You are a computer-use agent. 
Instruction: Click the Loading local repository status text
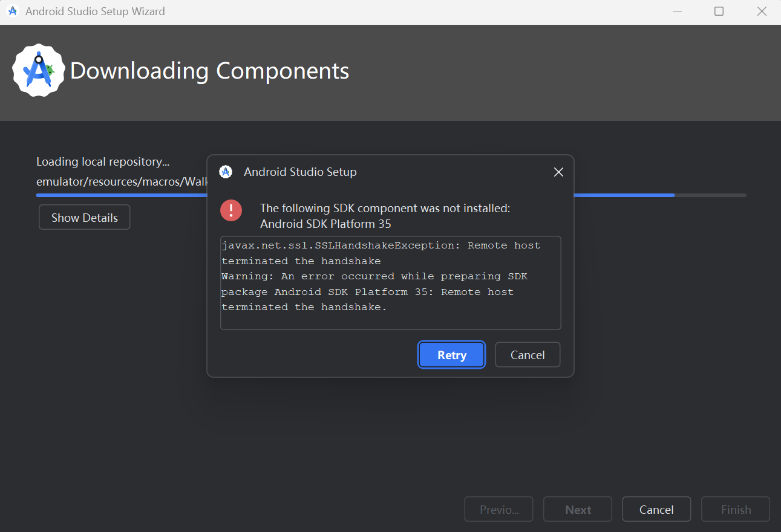103,161
